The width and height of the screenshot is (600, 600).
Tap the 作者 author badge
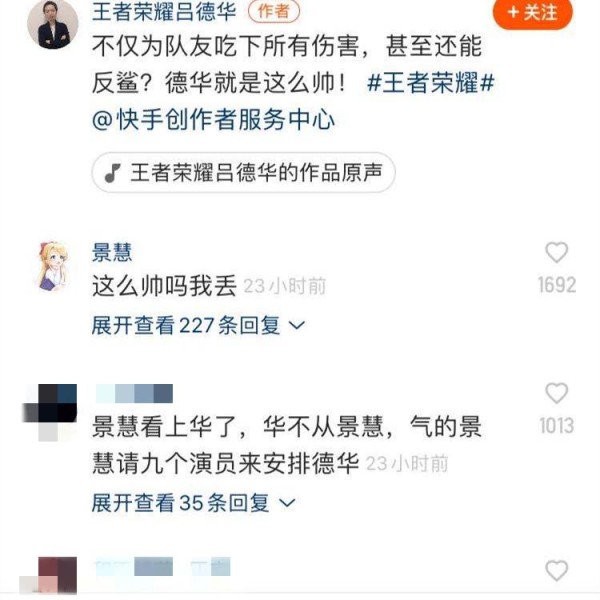click(x=274, y=11)
